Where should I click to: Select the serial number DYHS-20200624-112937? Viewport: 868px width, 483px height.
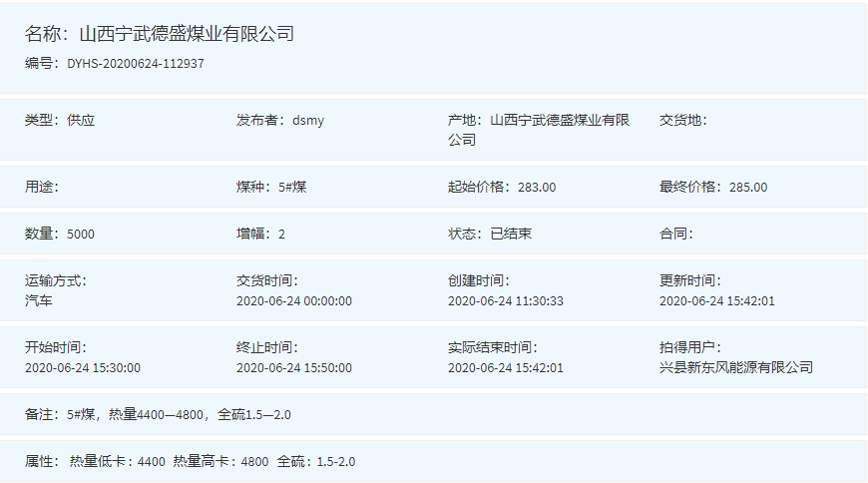(x=136, y=64)
